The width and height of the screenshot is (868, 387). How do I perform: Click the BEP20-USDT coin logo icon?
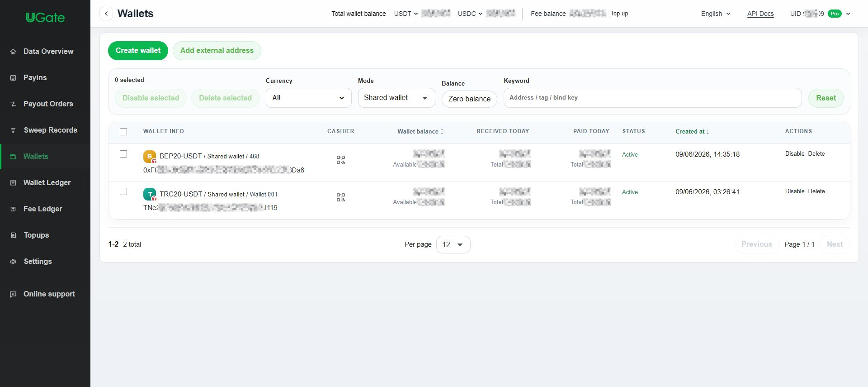150,157
